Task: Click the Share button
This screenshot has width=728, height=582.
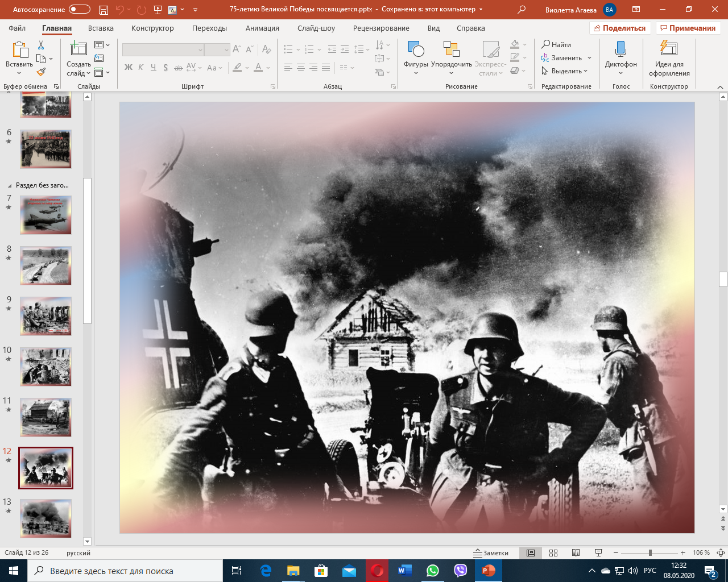Action: (x=619, y=28)
